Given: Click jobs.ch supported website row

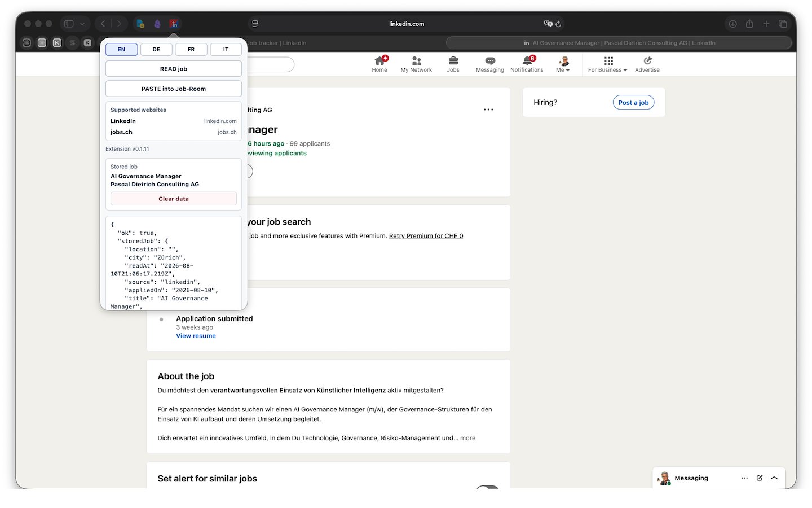Looking at the screenshot, I should point(174,132).
